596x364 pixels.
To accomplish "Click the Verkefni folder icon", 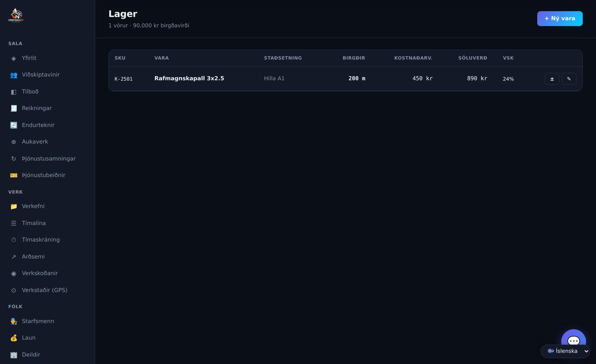I will [x=14, y=206].
